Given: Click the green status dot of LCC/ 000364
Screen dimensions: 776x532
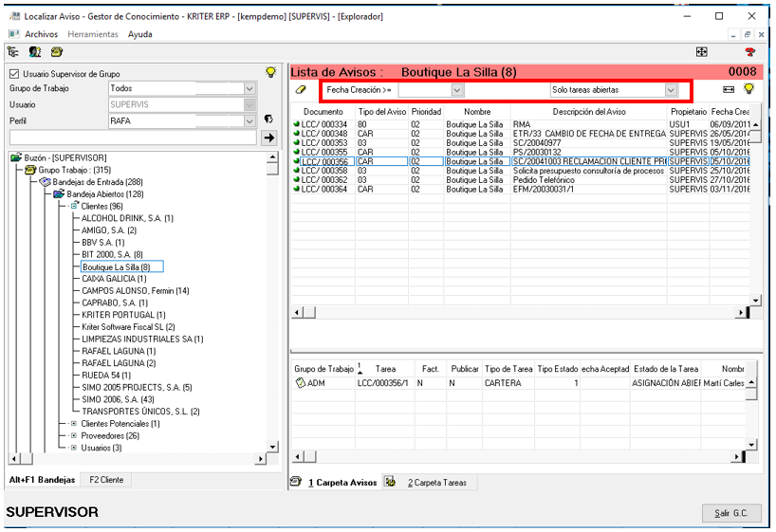Looking at the screenshot, I should pyautogui.click(x=296, y=189).
